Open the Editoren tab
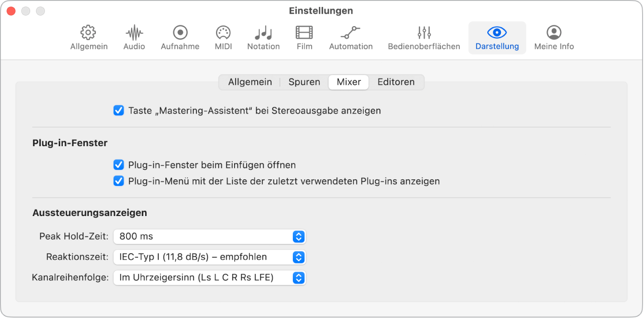The image size is (644, 318). coord(396,82)
